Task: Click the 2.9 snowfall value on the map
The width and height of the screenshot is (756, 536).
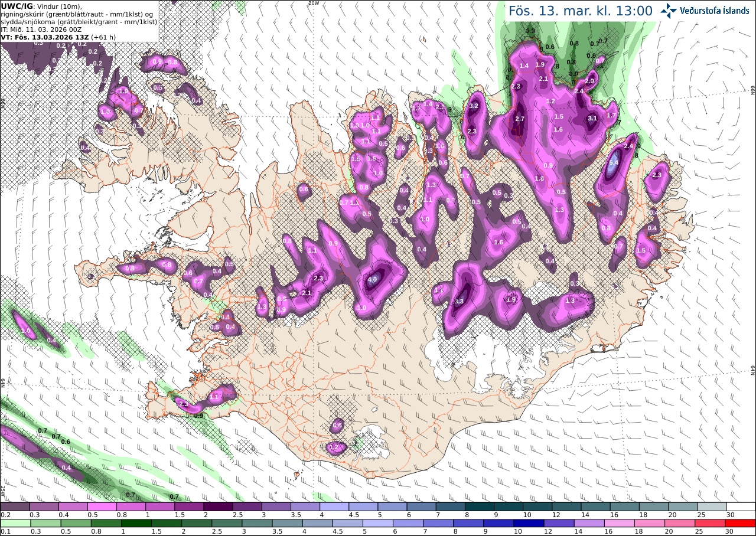Action: click(589, 81)
